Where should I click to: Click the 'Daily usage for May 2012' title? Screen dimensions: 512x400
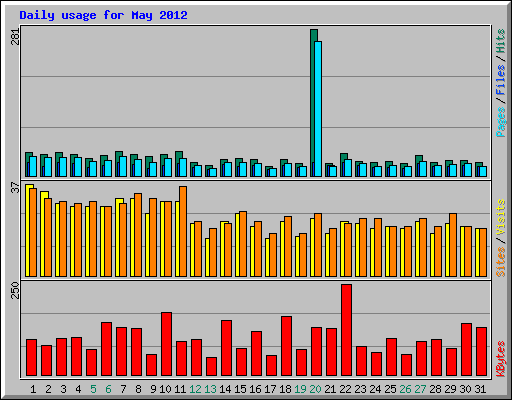[x=103, y=15]
